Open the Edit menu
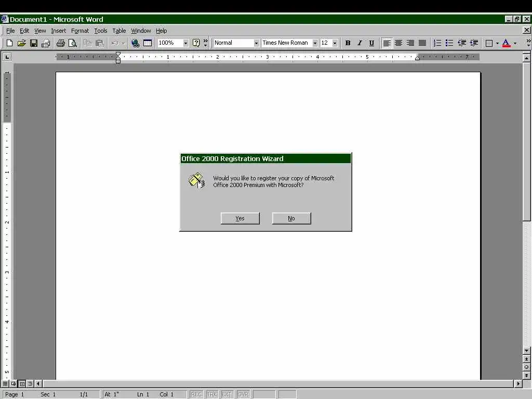The width and height of the screenshot is (532, 399). (24, 31)
